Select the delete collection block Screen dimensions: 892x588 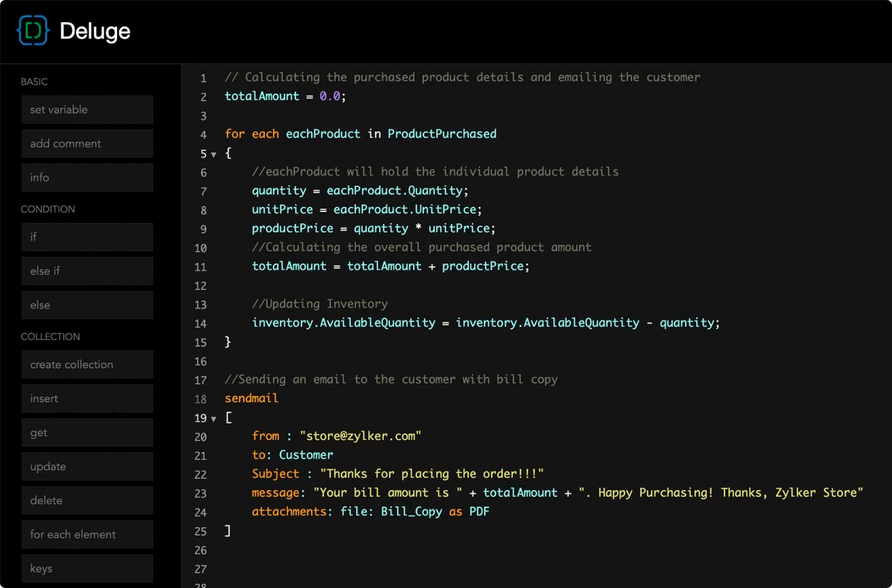[87, 500]
